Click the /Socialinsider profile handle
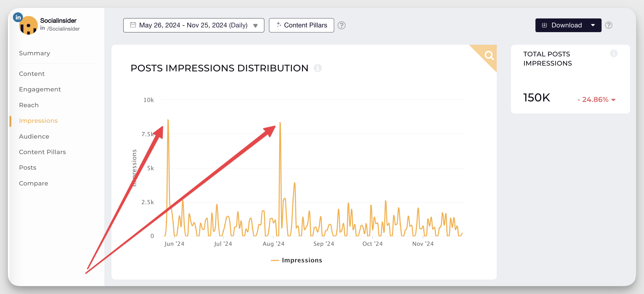644x294 pixels. pyautogui.click(x=63, y=29)
